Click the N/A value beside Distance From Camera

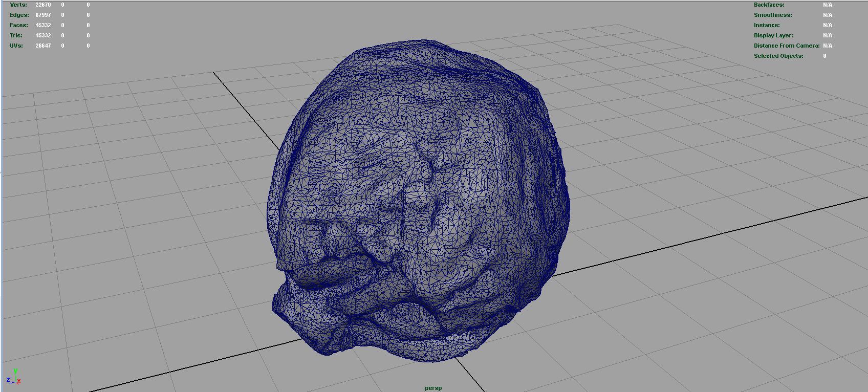[x=828, y=46]
